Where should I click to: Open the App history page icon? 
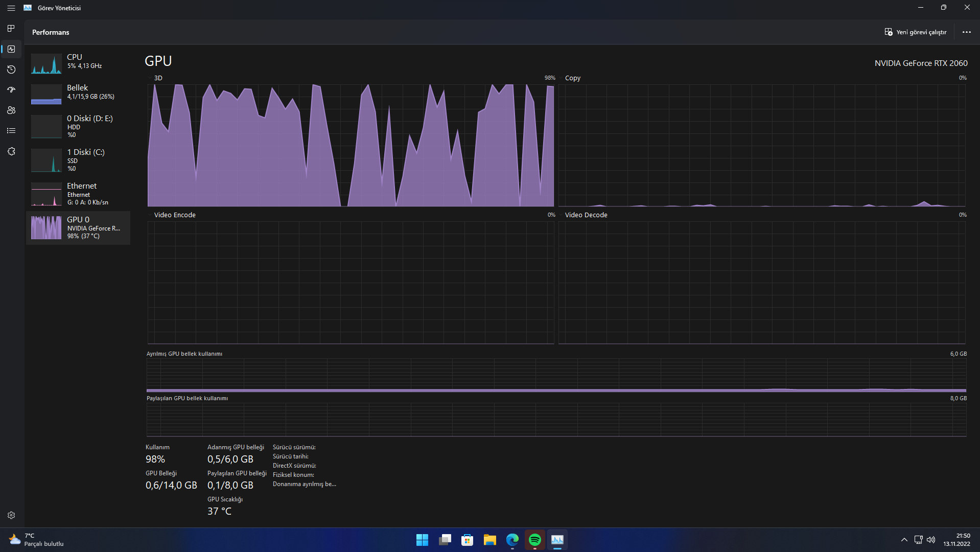11,70
